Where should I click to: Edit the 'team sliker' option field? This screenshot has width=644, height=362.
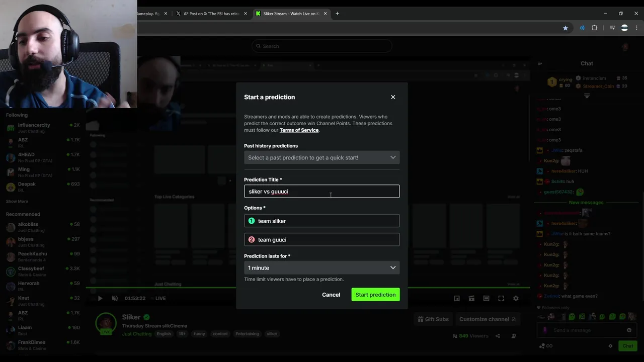(322, 221)
